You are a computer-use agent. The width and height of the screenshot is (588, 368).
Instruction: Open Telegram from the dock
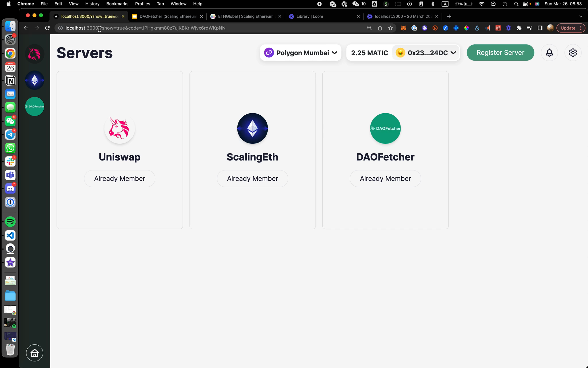click(x=10, y=135)
